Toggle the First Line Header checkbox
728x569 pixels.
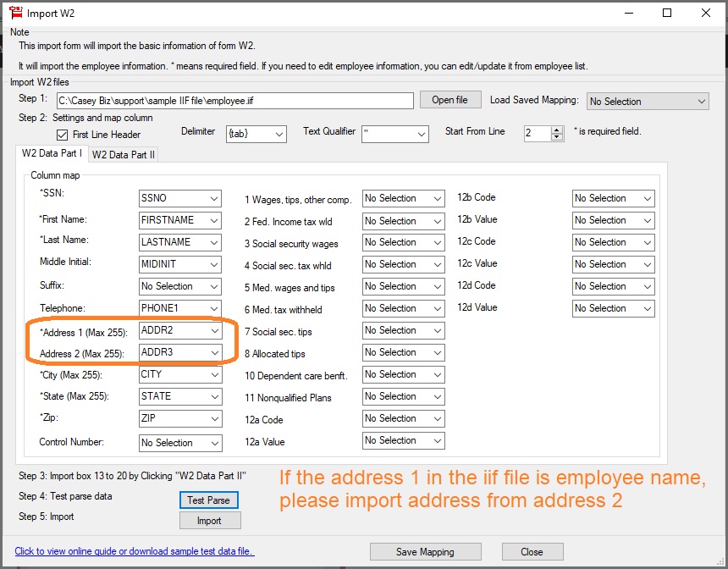[62, 135]
